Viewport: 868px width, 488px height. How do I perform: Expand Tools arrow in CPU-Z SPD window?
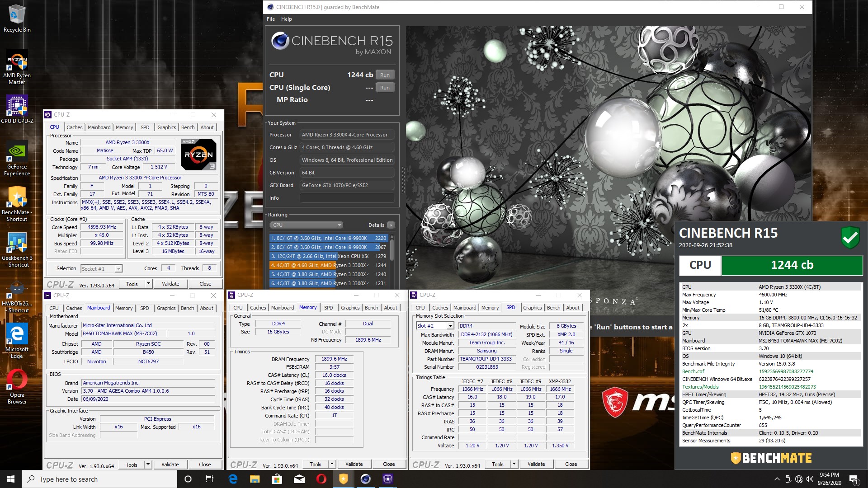point(514,464)
